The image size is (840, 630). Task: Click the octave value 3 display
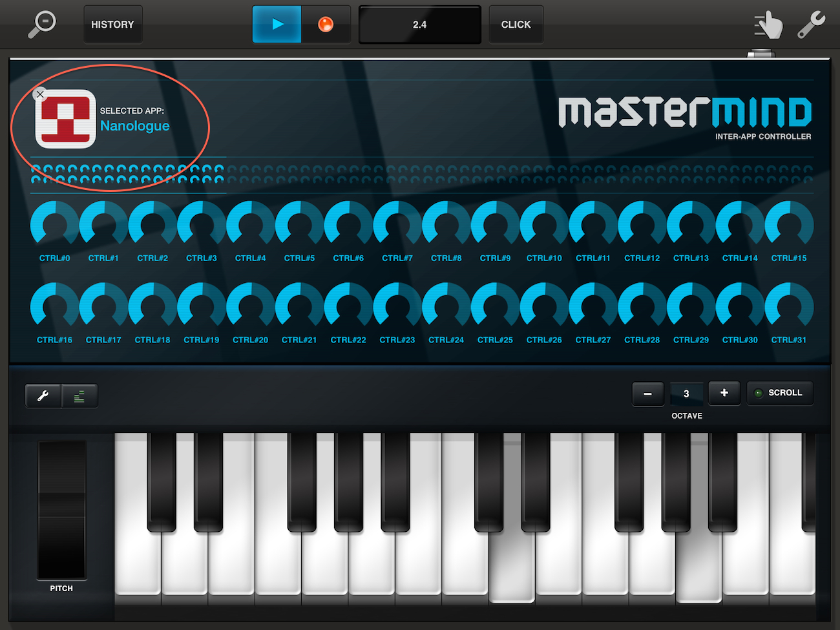(686, 394)
